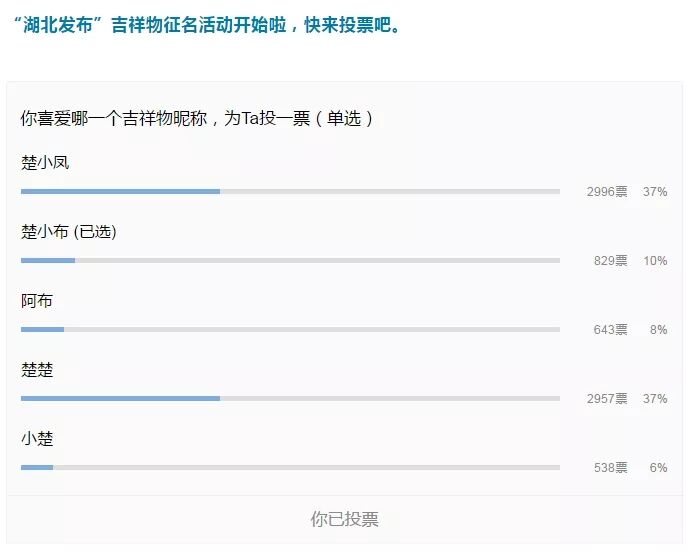Click the 阿布 vote progress bar
This screenshot has height=553, width=687.
point(290,329)
